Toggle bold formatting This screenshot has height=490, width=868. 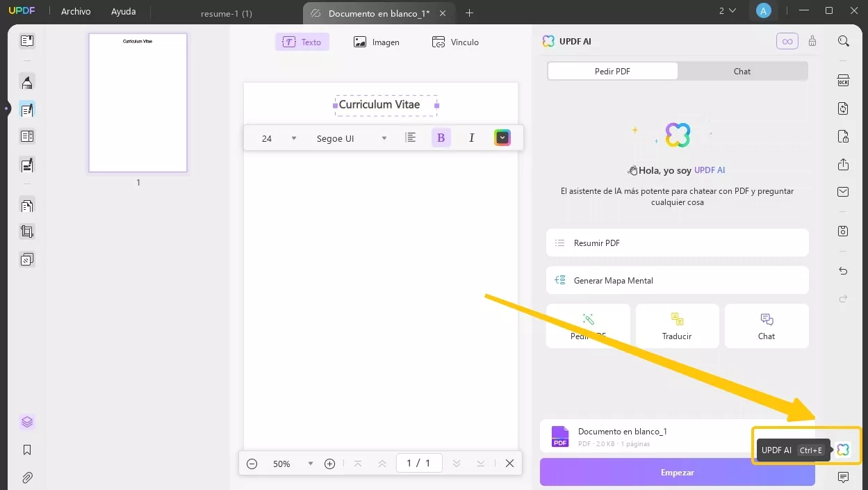[x=441, y=138]
